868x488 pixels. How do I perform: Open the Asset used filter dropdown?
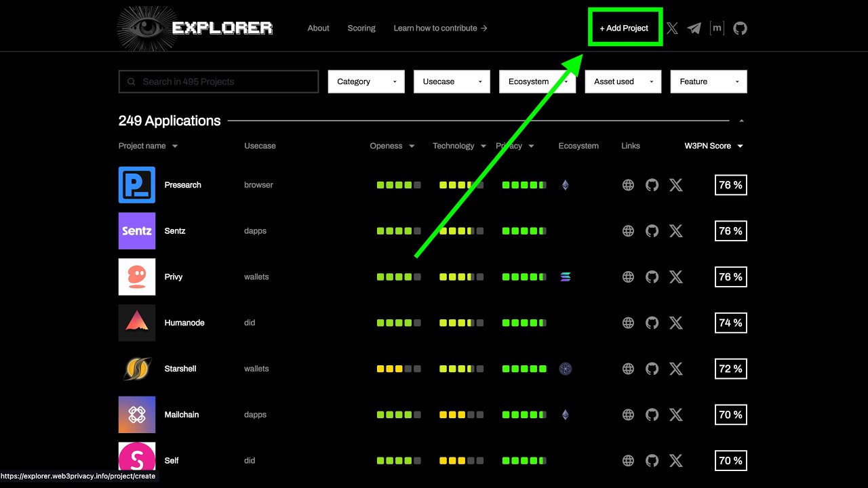pyautogui.click(x=623, y=81)
